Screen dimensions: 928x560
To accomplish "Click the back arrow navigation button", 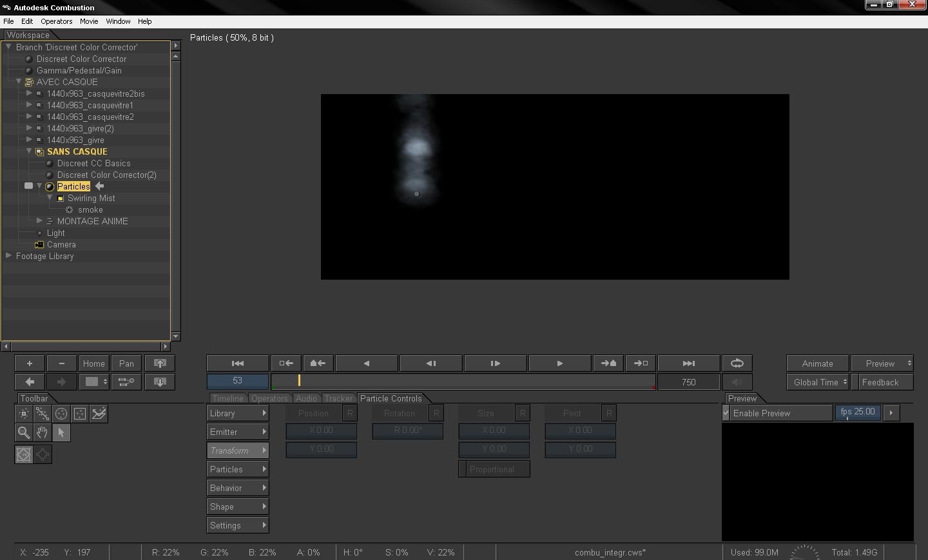I will [30, 381].
